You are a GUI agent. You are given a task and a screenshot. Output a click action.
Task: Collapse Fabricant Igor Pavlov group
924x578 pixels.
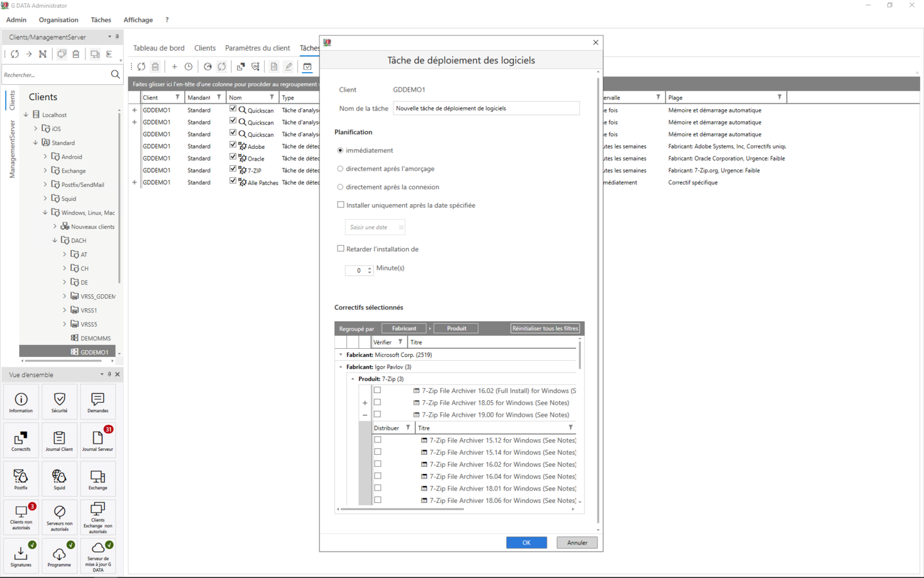pos(341,367)
